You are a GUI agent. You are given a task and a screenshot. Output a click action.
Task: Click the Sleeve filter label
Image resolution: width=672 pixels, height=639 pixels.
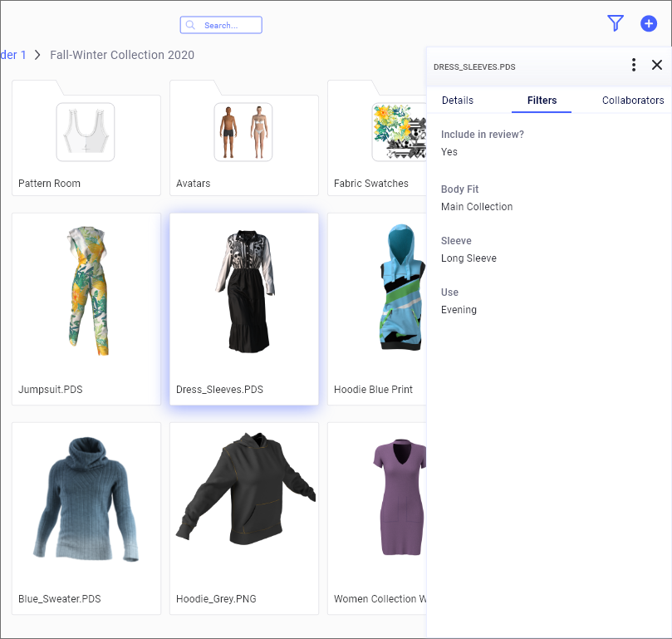456,241
